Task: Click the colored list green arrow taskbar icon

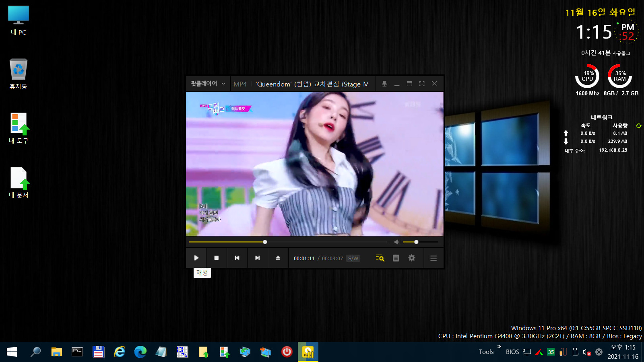Action: coord(224,352)
